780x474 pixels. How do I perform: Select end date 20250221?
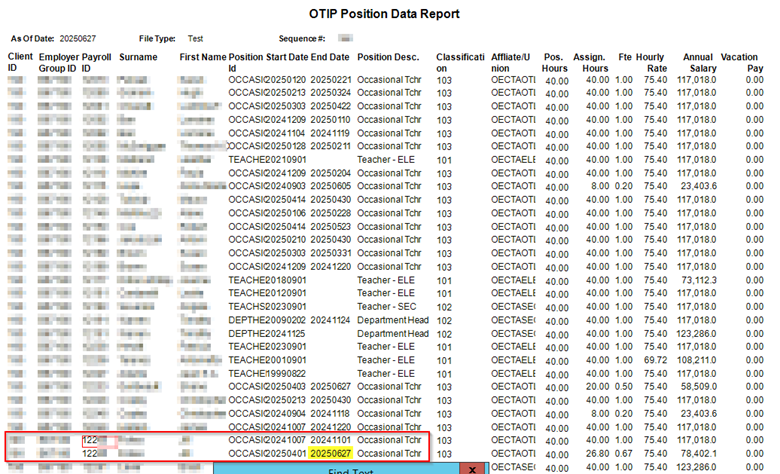[x=330, y=80]
